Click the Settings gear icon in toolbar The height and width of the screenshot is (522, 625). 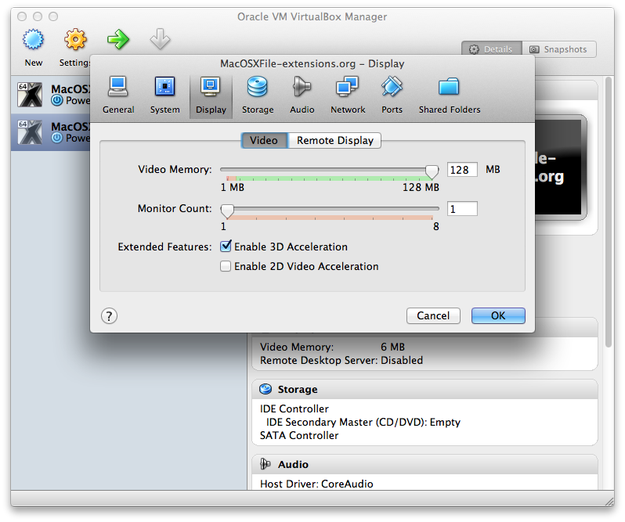[75, 39]
